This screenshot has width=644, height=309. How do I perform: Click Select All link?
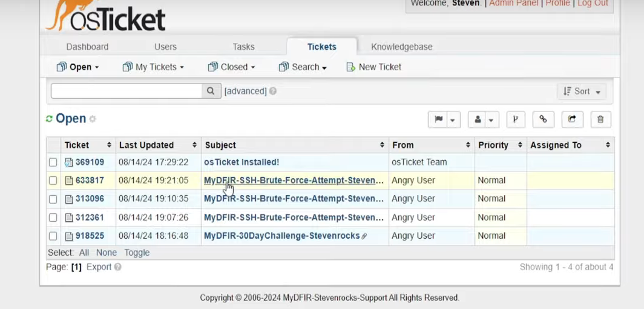(84, 253)
